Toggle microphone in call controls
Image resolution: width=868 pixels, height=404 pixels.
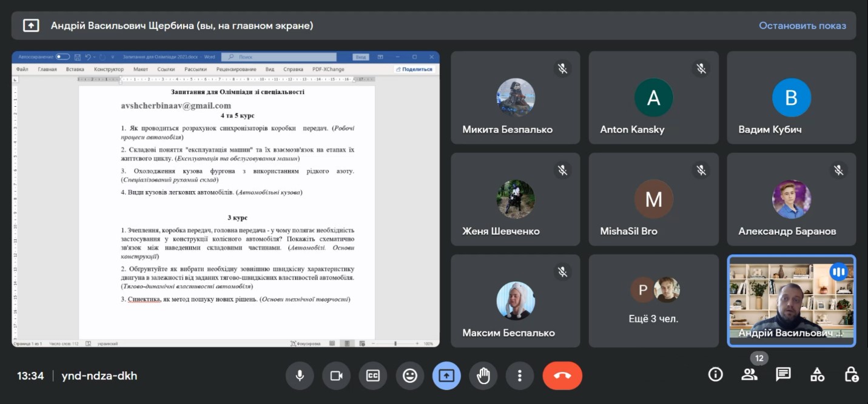(300, 375)
